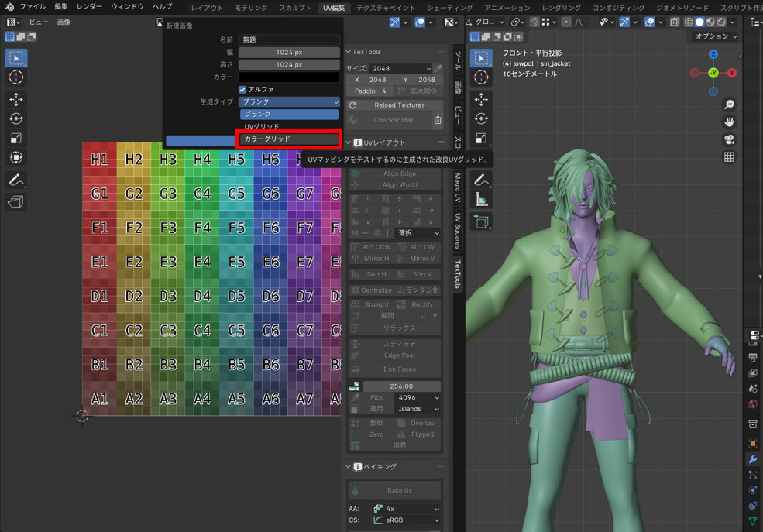Screen dimensions: 763x532
Task: Click the eyedropper next to size 2048
Action: click(x=438, y=69)
